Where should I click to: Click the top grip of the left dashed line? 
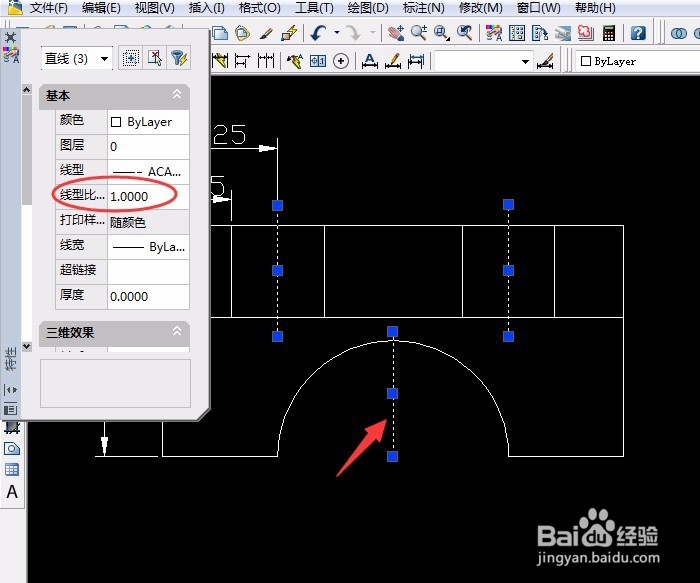click(x=277, y=205)
